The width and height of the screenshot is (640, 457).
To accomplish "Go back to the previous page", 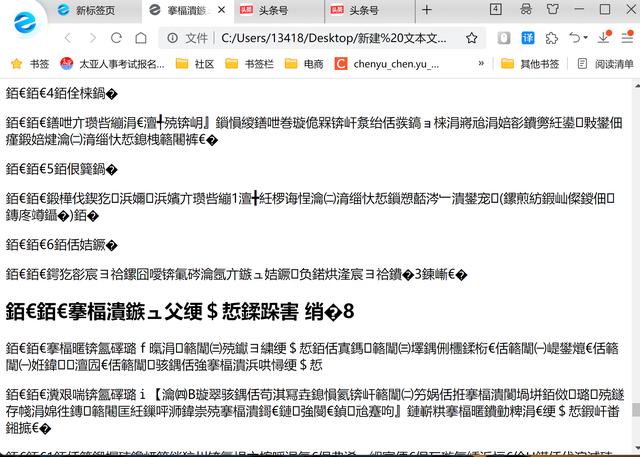I will pyautogui.click(x=68, y=38).
